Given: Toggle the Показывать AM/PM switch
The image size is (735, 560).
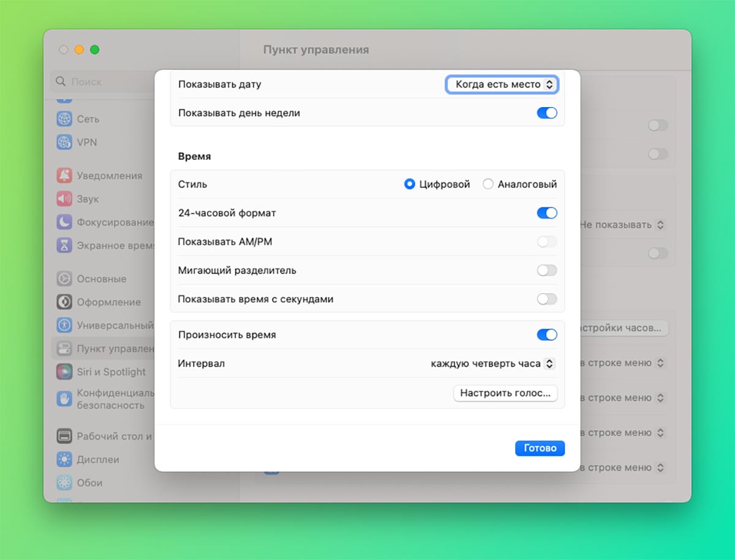Looking at the screenshot, I should pos(547,242).
